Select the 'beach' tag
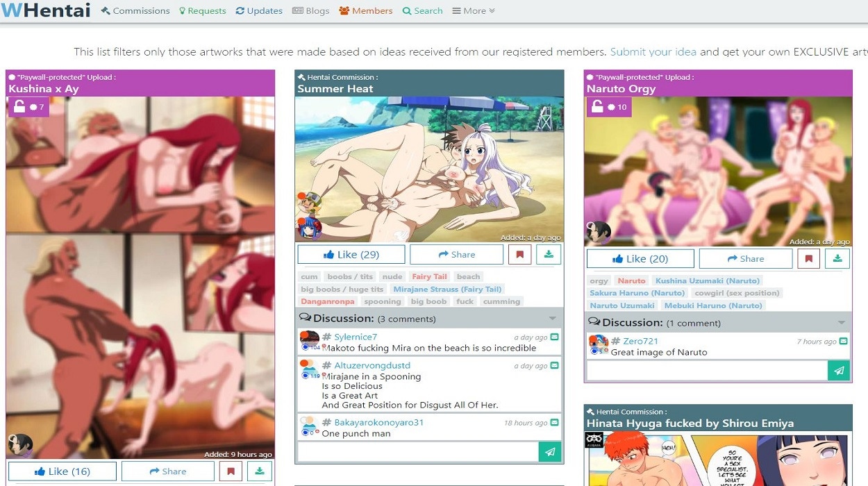Screen dimensions: 868x486 [x=469, y=276]
